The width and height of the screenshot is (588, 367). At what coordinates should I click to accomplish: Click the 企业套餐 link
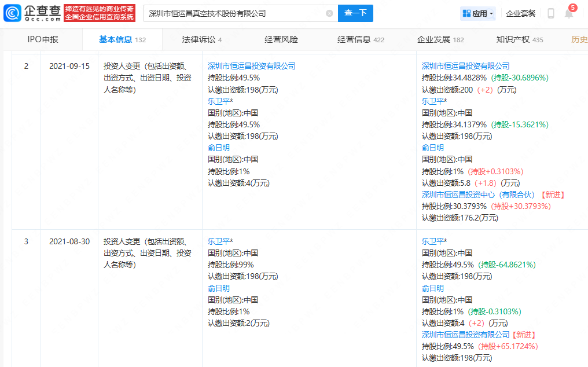[x=521, y=13]
